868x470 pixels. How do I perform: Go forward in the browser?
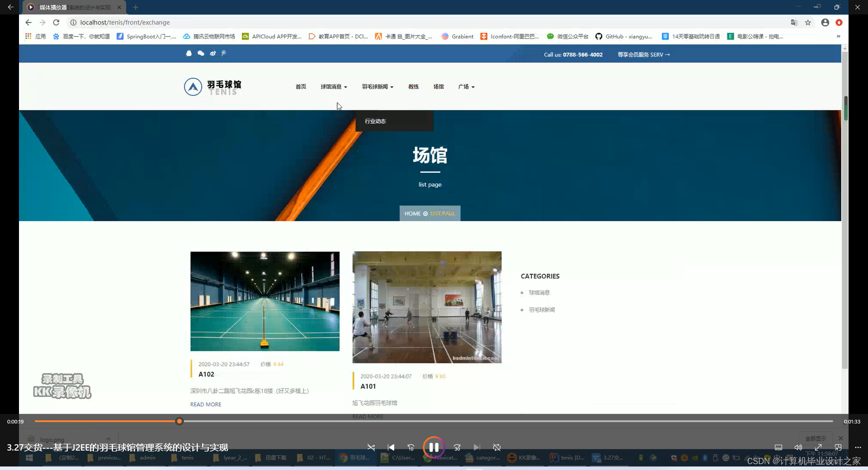42,22
